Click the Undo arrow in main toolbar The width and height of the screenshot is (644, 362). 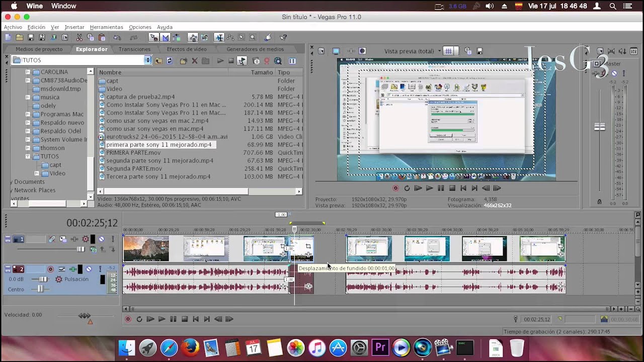(117, 37)
